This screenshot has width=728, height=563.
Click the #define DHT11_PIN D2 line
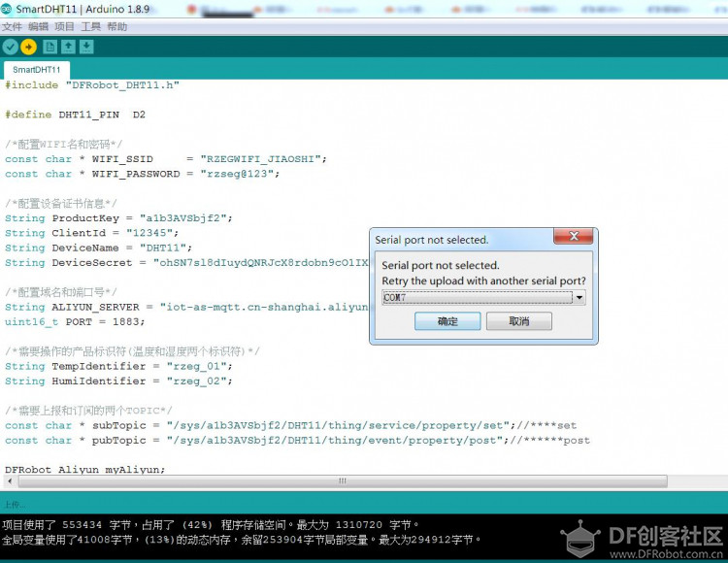tap(75, 115)
